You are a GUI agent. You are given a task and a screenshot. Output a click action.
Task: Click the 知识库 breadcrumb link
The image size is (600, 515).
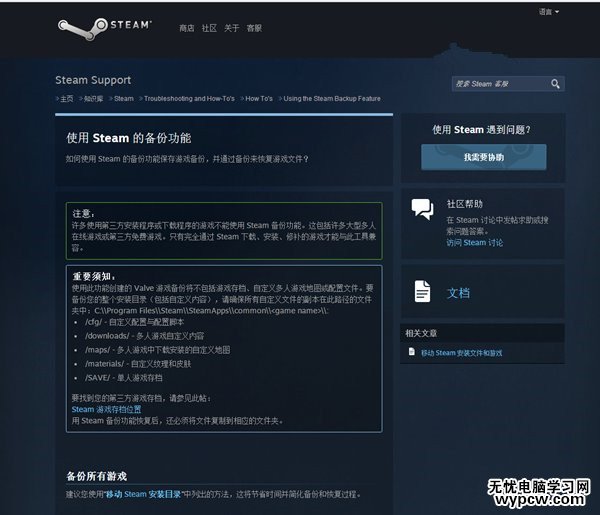pos(93,99)
